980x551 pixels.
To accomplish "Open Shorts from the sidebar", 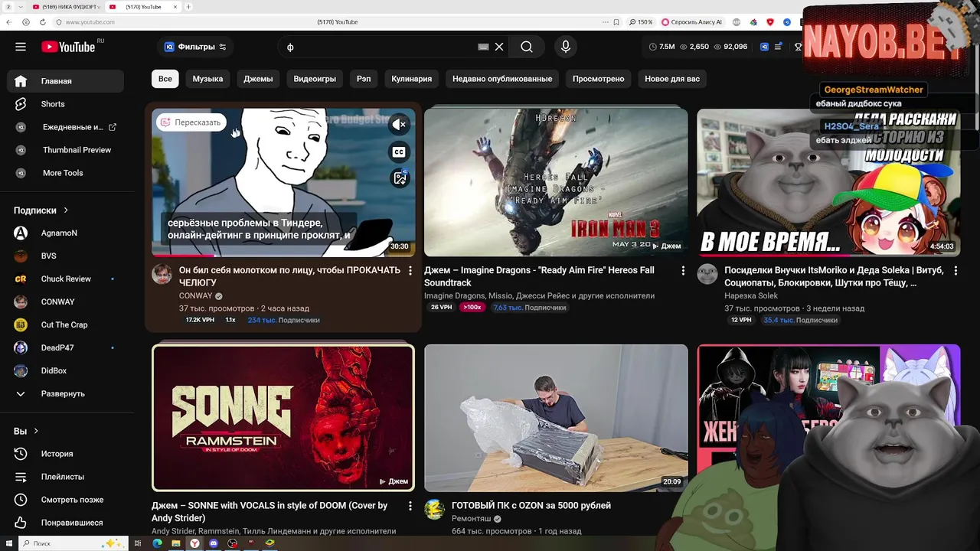I will click(65, 104).
